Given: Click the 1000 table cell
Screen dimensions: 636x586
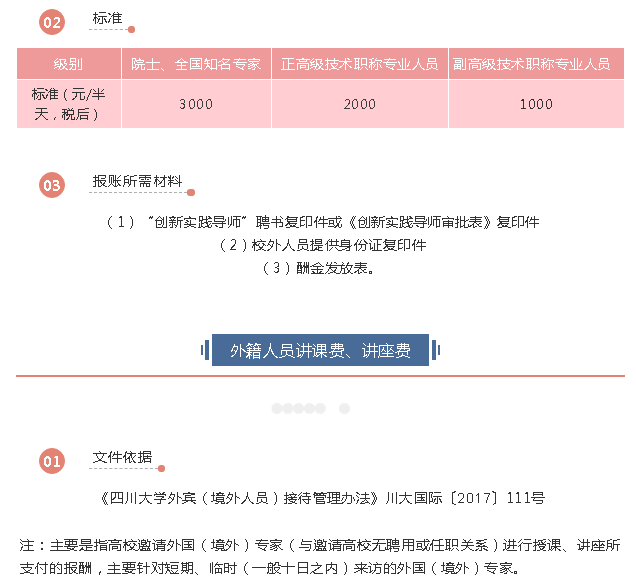Looking at the screenshot, I should [536, 104].
